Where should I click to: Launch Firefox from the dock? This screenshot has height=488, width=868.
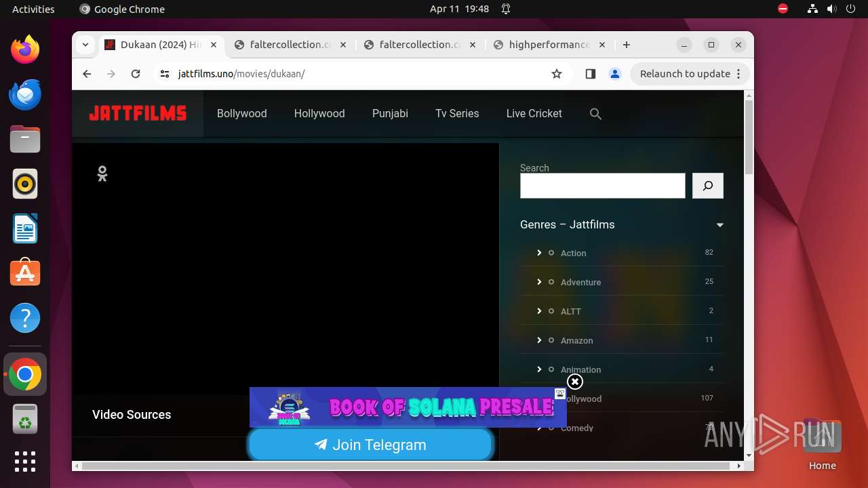(x=25, y=49)
